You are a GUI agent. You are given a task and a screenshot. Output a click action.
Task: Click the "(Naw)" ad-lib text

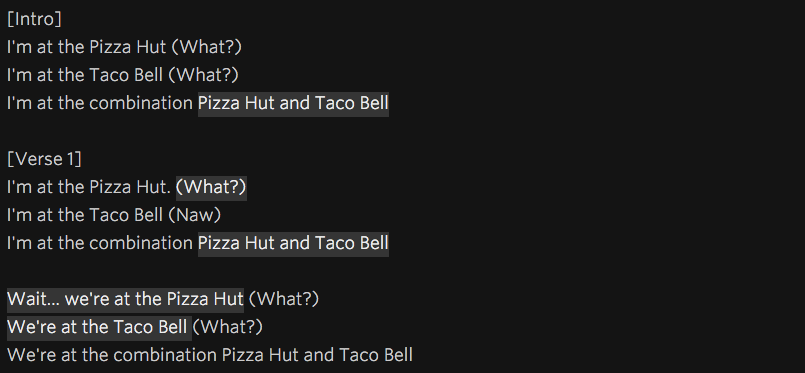tap(195, 215)
